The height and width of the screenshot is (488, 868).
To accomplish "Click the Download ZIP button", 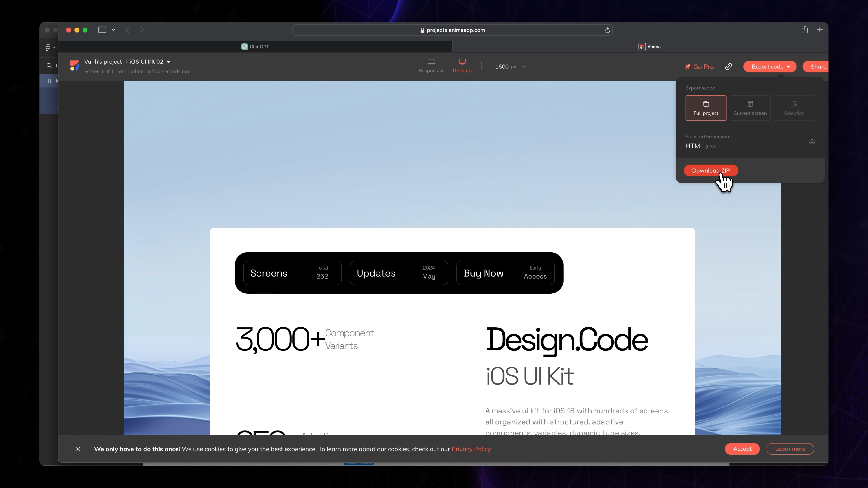I will pyautogui.click(x=711, y=170).
